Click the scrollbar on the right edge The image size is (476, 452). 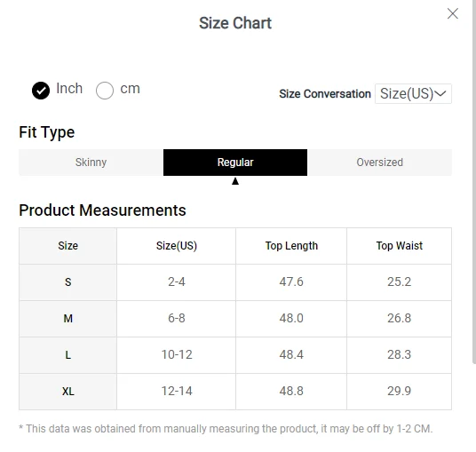point(474,182)
